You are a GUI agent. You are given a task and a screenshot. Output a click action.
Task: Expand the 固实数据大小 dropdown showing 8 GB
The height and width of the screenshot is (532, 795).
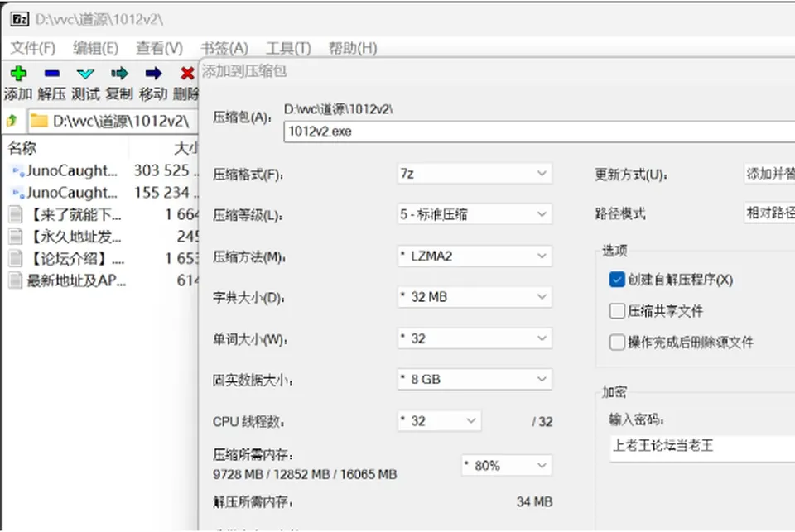475,379
